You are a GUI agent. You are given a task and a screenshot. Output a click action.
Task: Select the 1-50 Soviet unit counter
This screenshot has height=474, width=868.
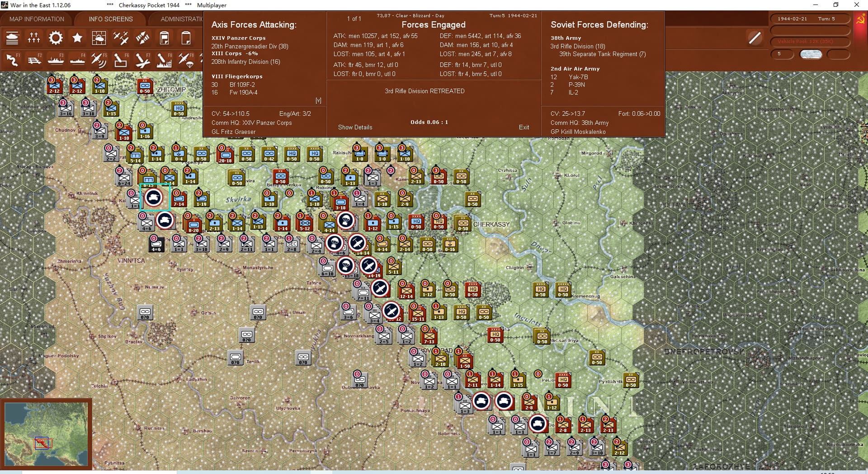coord(465,360)
